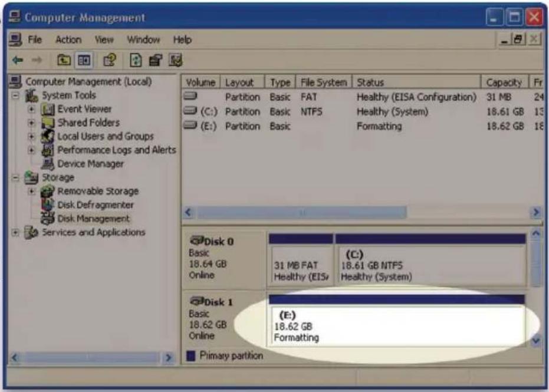Select the (C:) 18.61 GB NTFS partition block
The height and width of the screenshot is (392, 549).
point(430,259)
